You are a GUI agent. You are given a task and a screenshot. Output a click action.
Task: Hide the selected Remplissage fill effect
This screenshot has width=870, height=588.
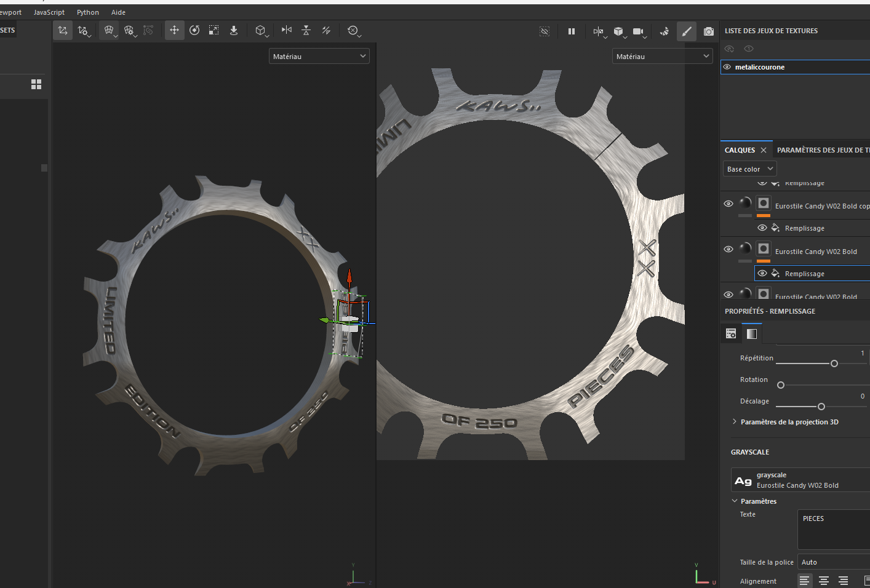point(762,273)
